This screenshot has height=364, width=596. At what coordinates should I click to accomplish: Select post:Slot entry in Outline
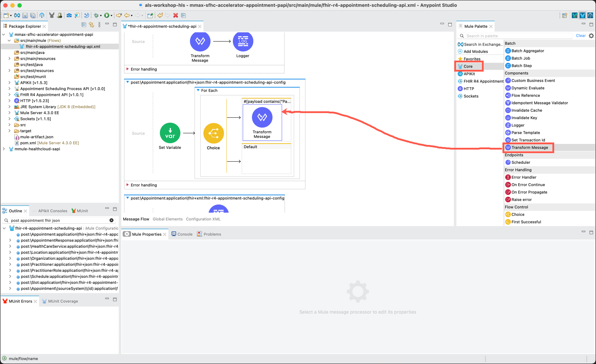(x=67, y=282)
